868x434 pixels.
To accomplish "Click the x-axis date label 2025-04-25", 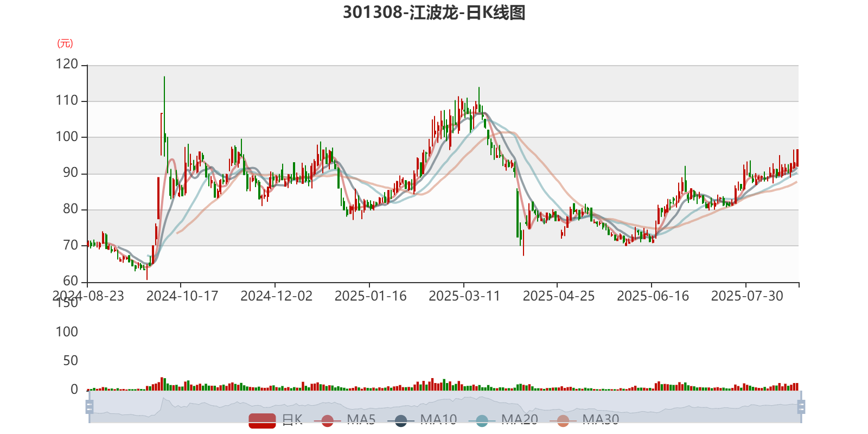I will coord(559,296).
